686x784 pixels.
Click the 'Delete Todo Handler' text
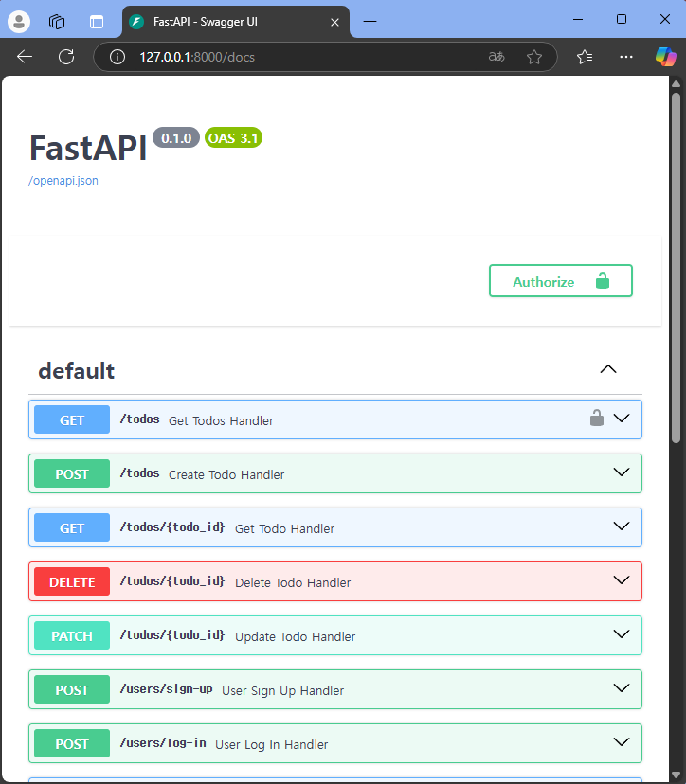point(293,583)
